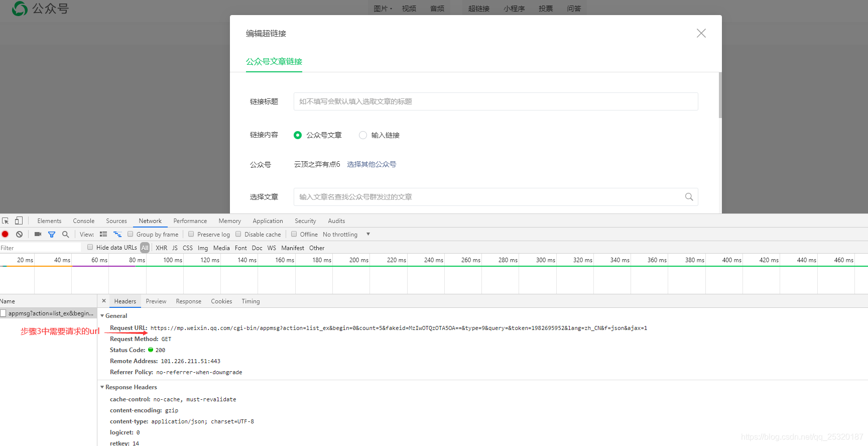Collapse the Response Headers section
The image size is (868, 446).
click(102, 387)
